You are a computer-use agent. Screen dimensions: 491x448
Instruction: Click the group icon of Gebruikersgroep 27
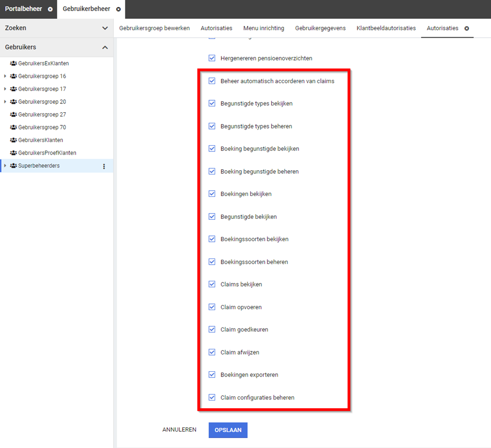(x=14, y=115)
